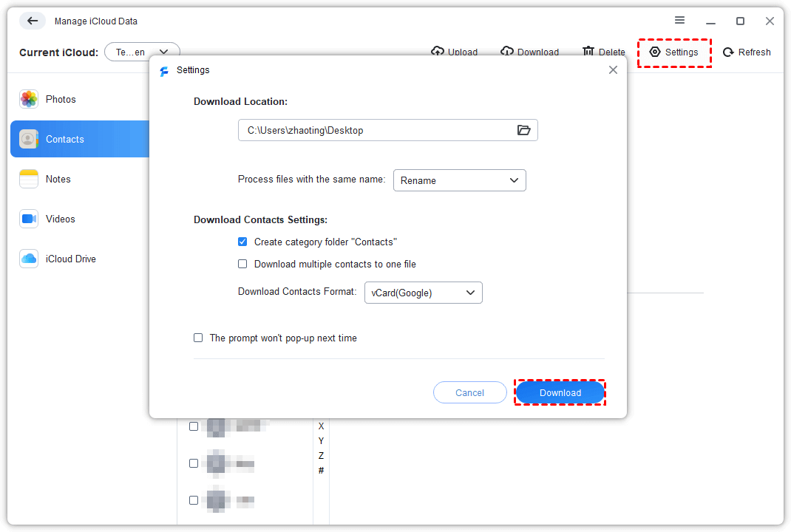Image resolution: width=791 pixels, height=532 pixels.
Task: Open the Photos category
Action: (81, 99)
